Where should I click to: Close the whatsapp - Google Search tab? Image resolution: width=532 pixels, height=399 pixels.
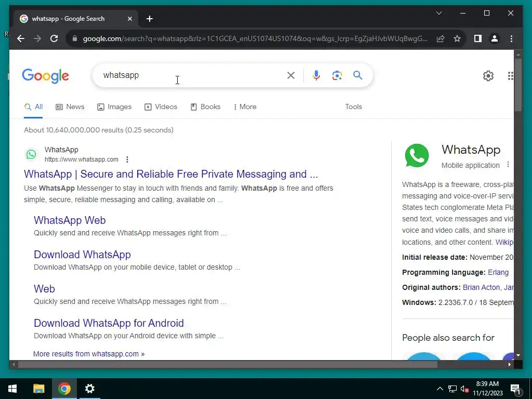coord(129,19)
